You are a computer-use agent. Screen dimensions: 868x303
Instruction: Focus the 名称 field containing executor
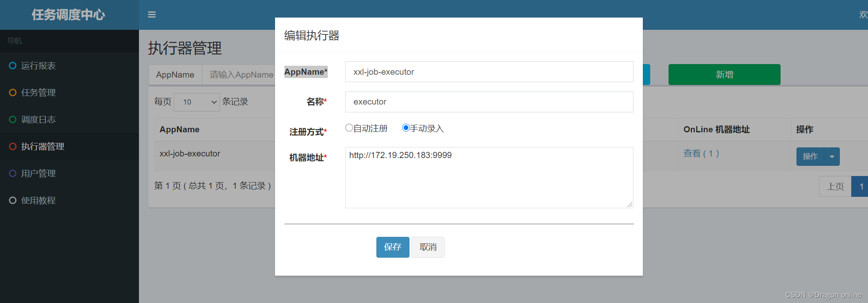489,102
